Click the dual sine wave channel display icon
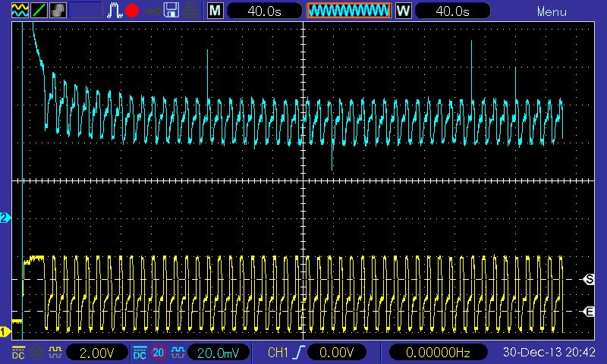 click(20, 10)
